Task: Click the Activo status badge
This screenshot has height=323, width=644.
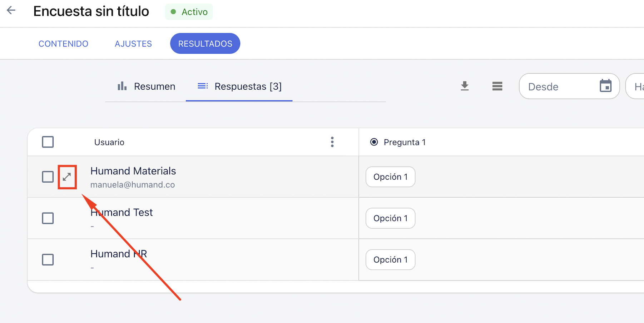Action: (x=189, y=12)
